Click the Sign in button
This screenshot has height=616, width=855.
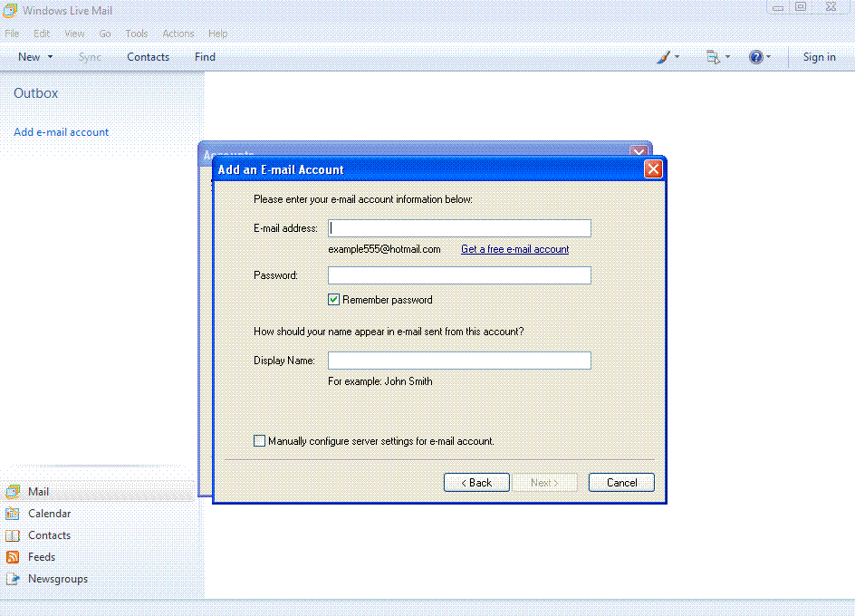(x=819, y=57)
